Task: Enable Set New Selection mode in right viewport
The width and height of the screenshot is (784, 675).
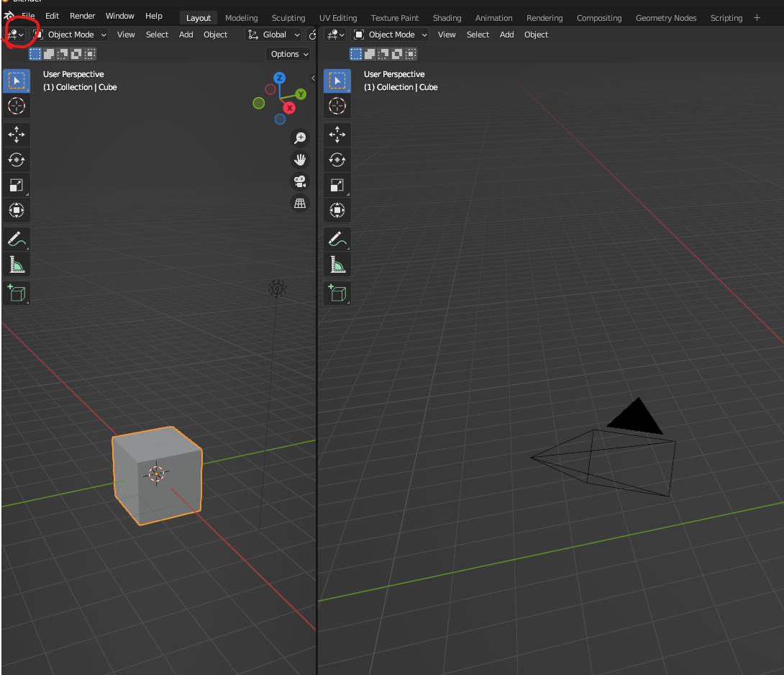Action: (x=355, y=54)
